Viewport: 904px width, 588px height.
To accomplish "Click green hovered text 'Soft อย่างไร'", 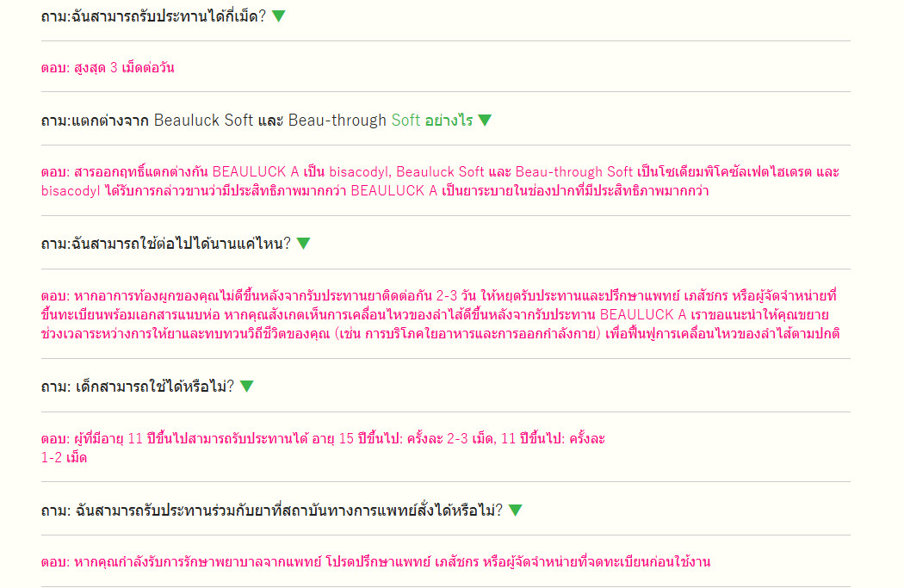I will 432,121.
